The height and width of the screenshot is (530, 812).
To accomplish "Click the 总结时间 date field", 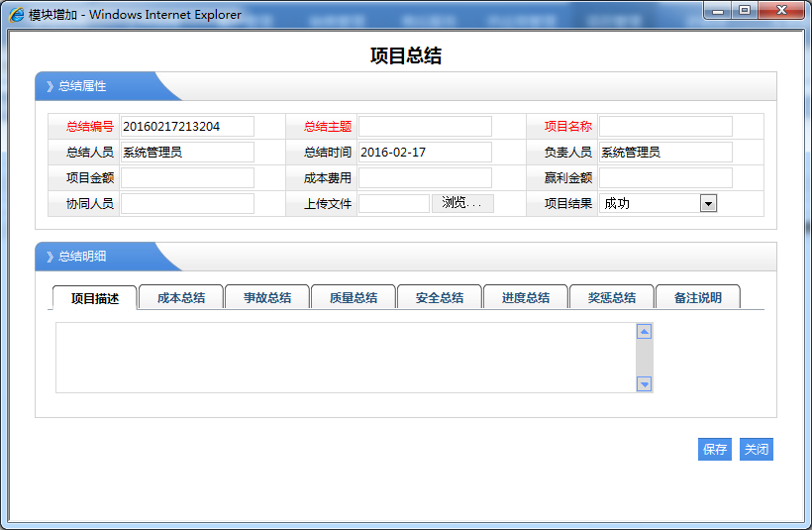I will 425,152.
